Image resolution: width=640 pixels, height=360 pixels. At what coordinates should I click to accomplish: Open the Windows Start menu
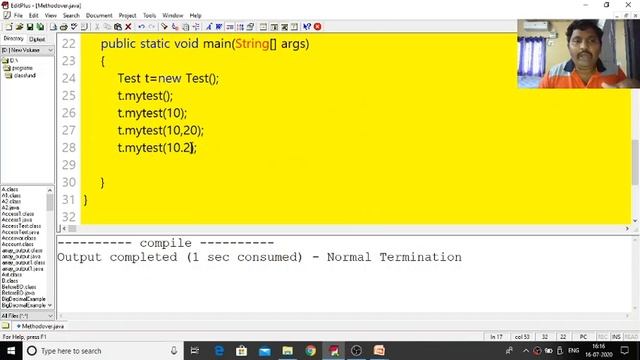(11, 351)
